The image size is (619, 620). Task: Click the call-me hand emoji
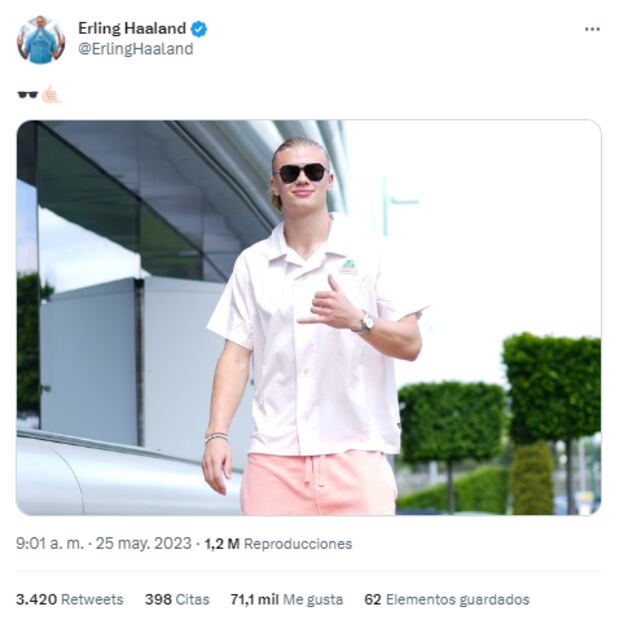pyautogui.click(x=51, y=94)
